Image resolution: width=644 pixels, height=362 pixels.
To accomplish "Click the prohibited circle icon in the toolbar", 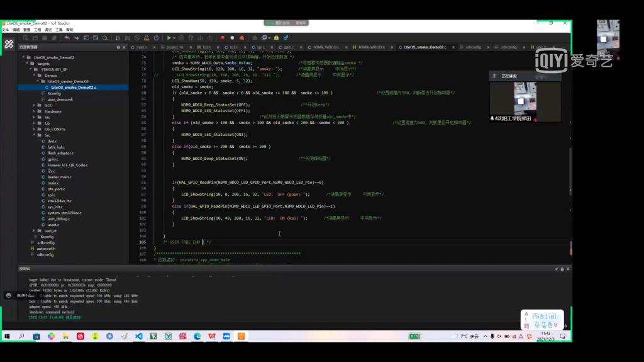I will 136,38.
